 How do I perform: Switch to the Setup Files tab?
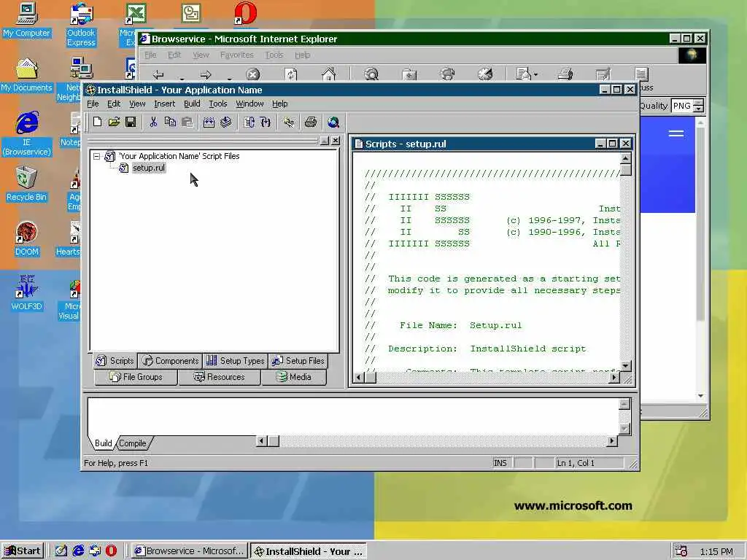pyautogui.click(x=298, y=361)
